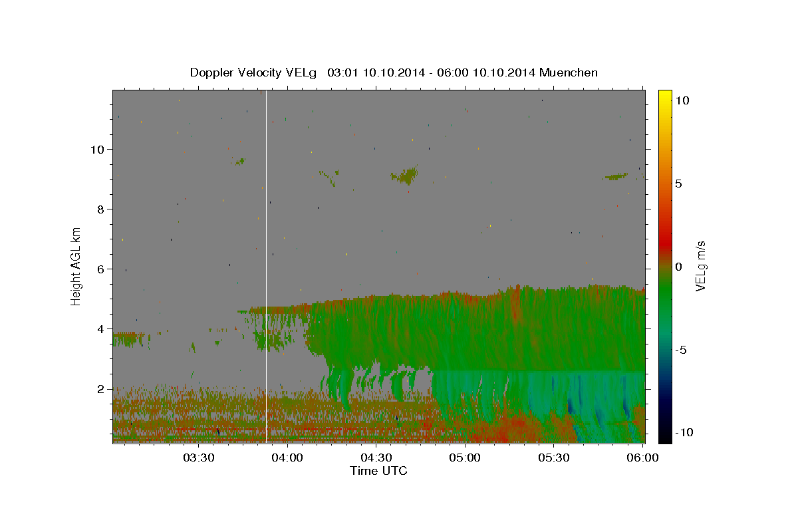This screenshot has height=532, width=798.
Task: Click the 04:00 time tick label
Action: [287, 458]
